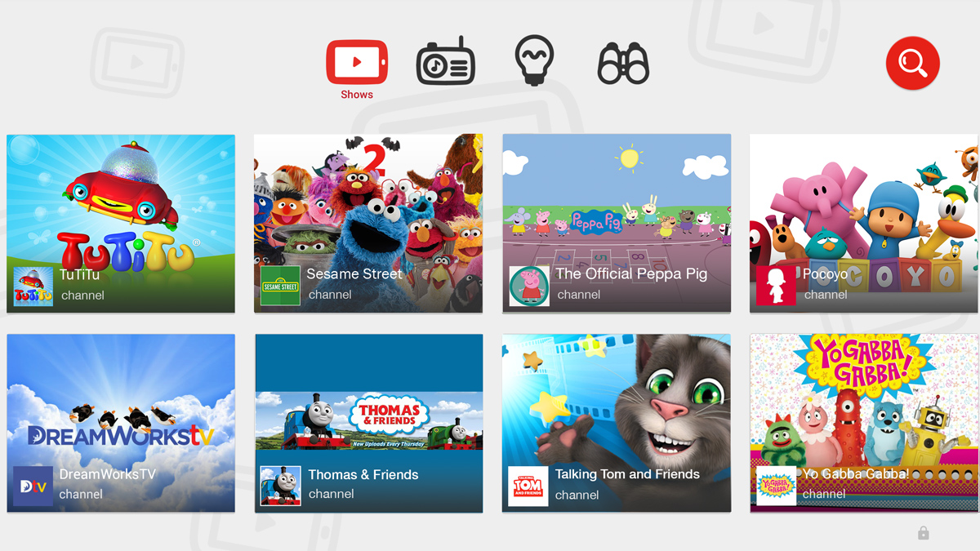This screenshot has width=980, height=551.
Task: Tap the parental lock icon
Action: (x=923, y=533)
